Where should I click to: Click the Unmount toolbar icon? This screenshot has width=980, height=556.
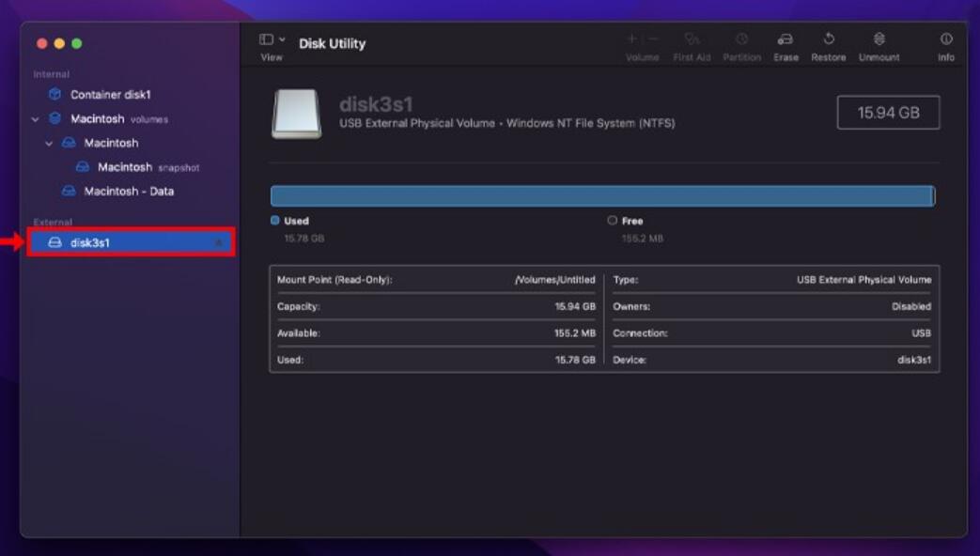[879, 39]
